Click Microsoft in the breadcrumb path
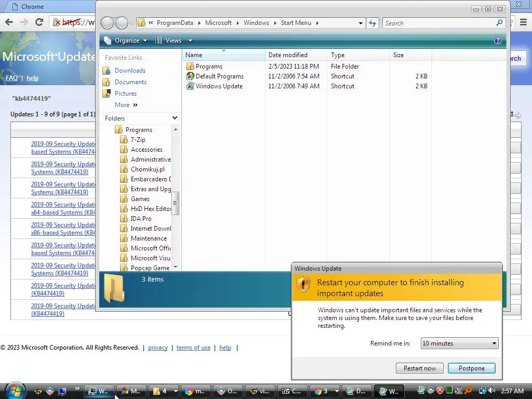This screenshot has width=532, height=399. (218, 23)
